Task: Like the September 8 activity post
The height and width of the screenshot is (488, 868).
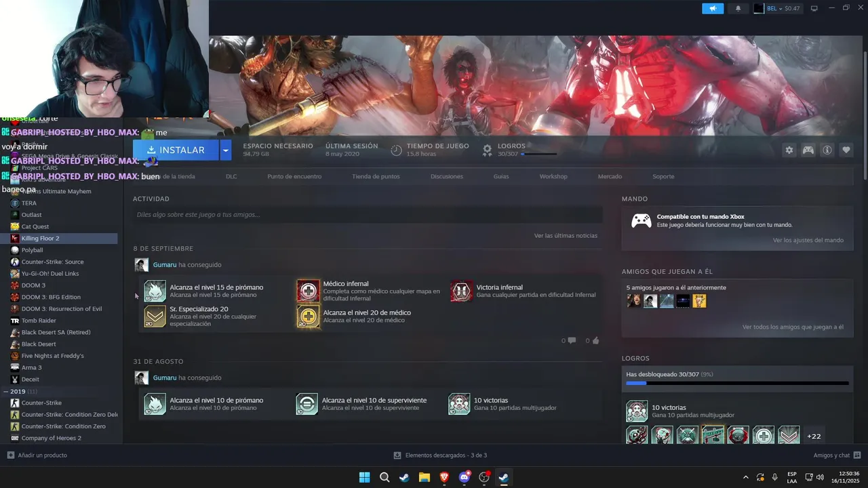Action: tap(595, 340)
